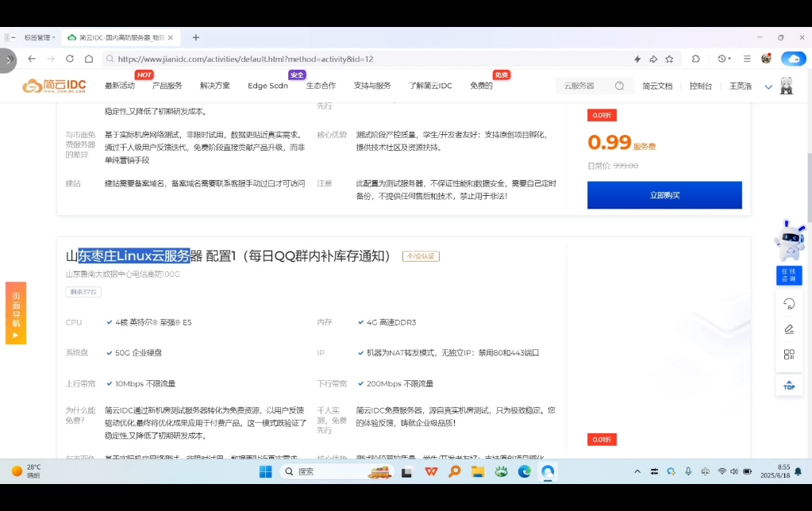Viewport: 812px width, 511px height.
Task: Close the 简云IDC browser tab
Action: click(171, 38)
